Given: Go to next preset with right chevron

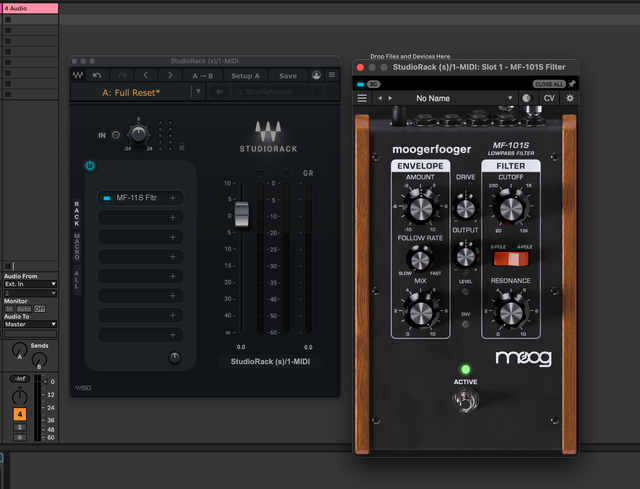Looking at the screenshot, I should [170, 76].
